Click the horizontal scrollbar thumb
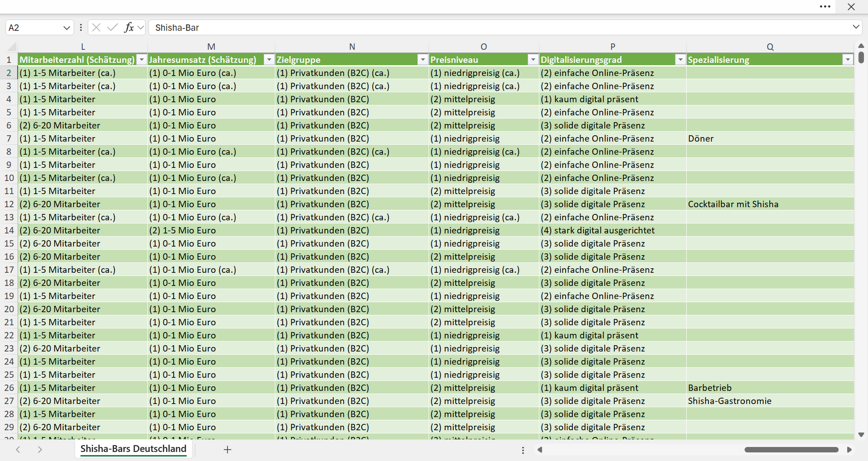This screenshot has height=461, width=868. click(791, 449)
